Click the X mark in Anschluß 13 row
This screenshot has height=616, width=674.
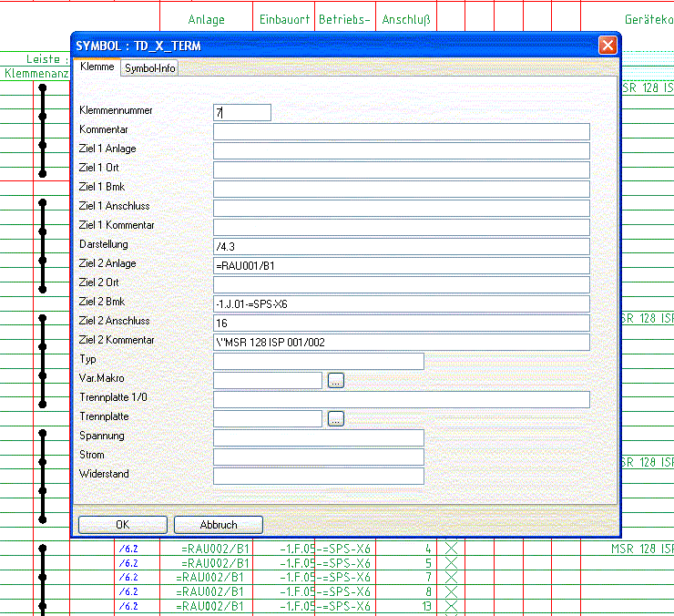[x=451, y=606]
